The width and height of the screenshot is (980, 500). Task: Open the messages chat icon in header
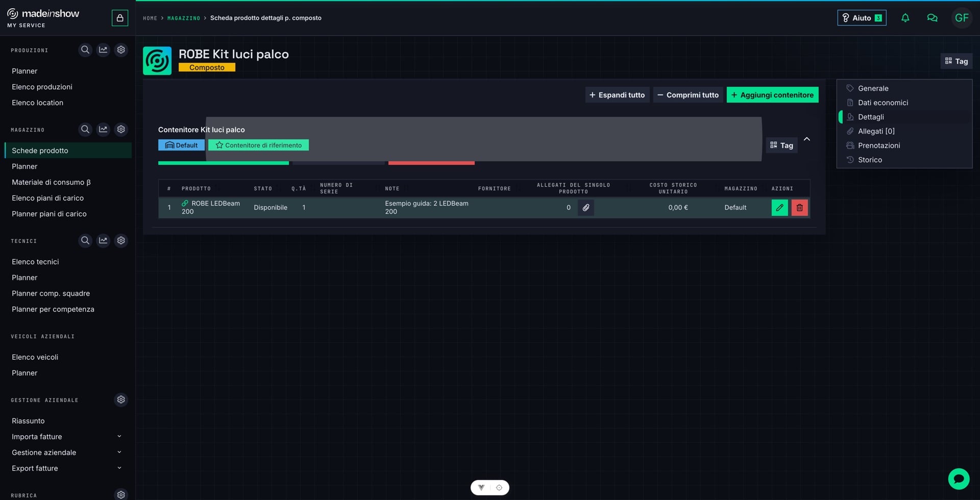pos(932,18)
